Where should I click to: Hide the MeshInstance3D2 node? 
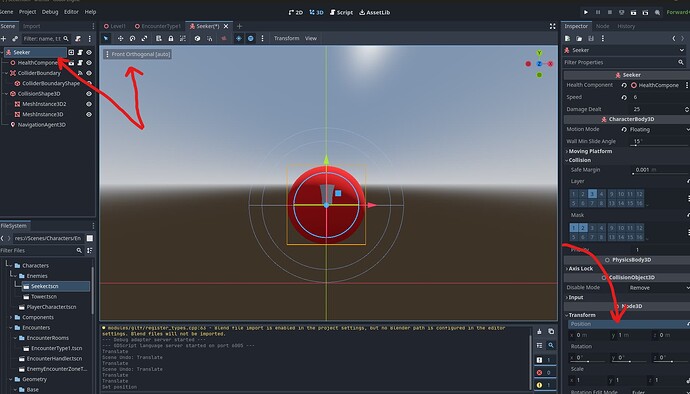tap(89, 104)
